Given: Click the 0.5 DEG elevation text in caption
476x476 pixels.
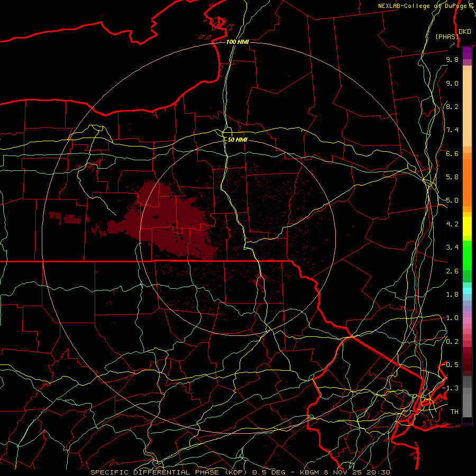Looking at the screenshot, I should 270,472.
